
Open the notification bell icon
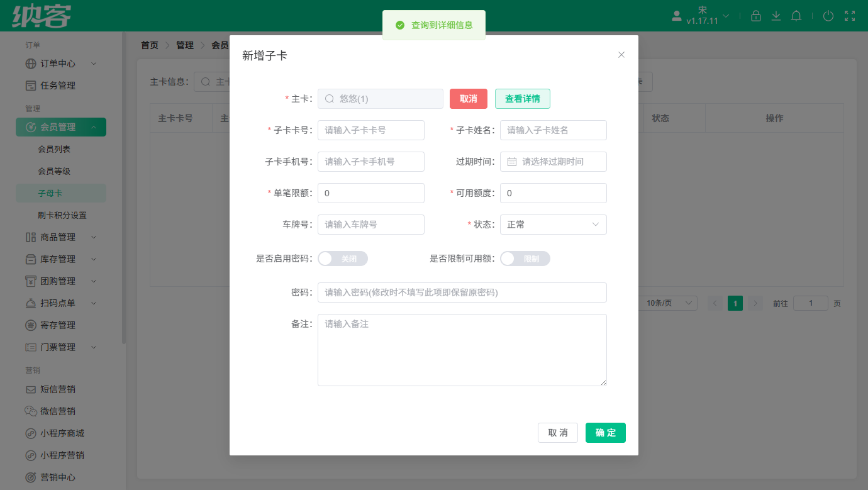point(796,16)
